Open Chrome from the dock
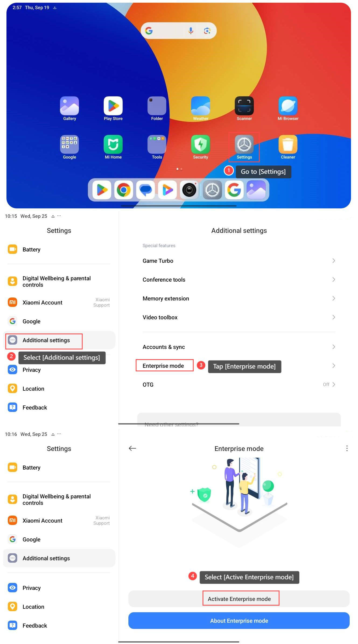This screenshot has height=644, width=358. pos(124,190)
